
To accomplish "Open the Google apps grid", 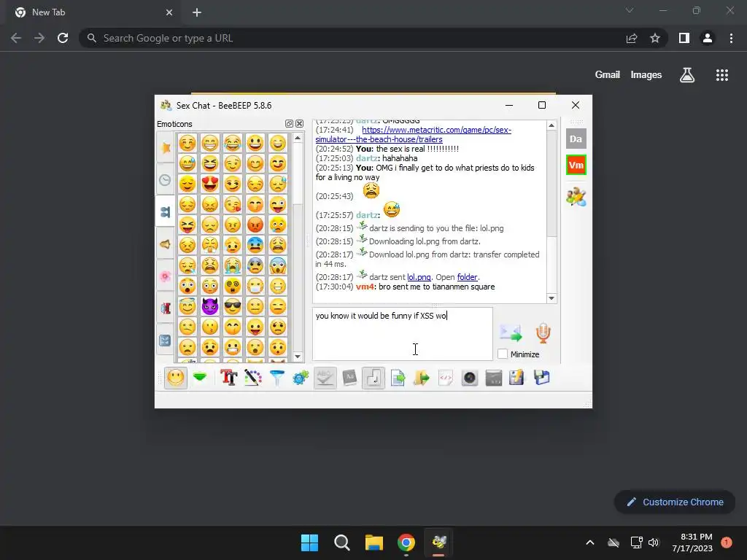I will [x=722, y=75].
